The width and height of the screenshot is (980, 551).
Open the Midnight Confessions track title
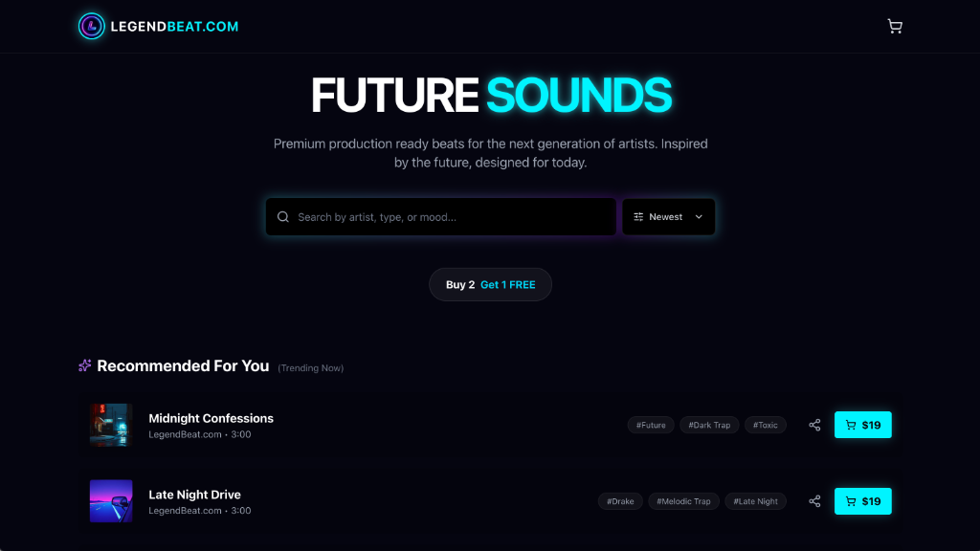pyautogui.click(x=211, y=418)
